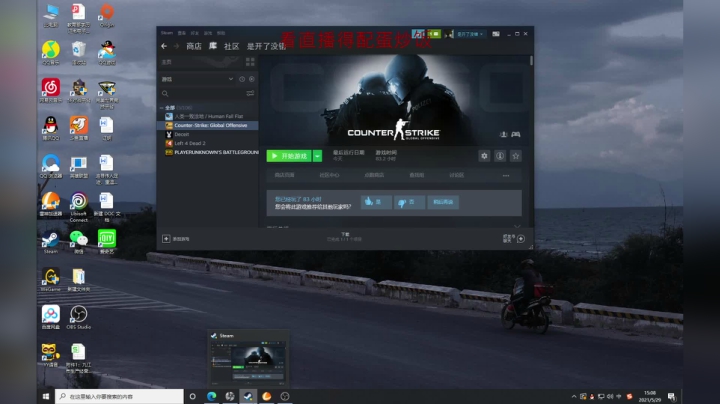
Task: Open advanced filter sliders icon
Action: pyautogui.click(x=250, y=93)
